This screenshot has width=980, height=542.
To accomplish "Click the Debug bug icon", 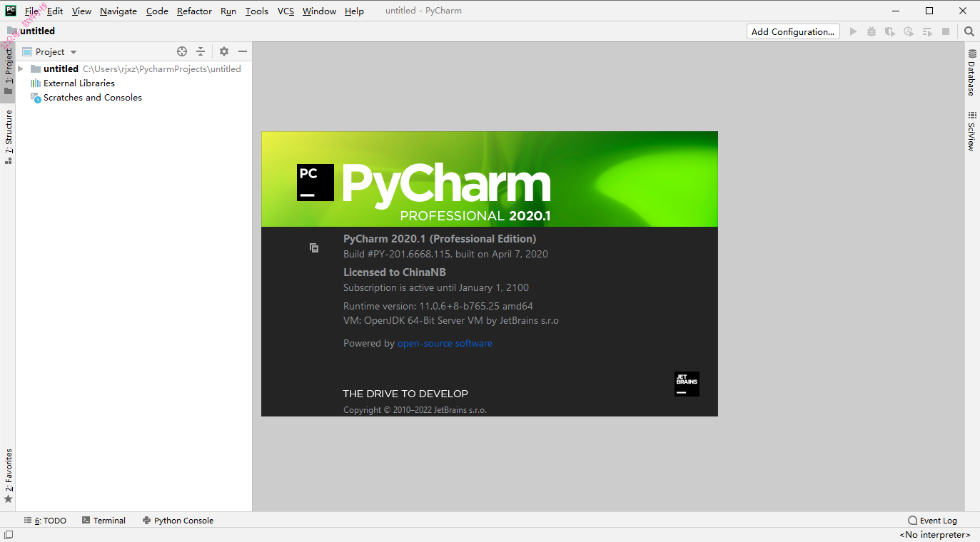I will [x=872, y=31].
